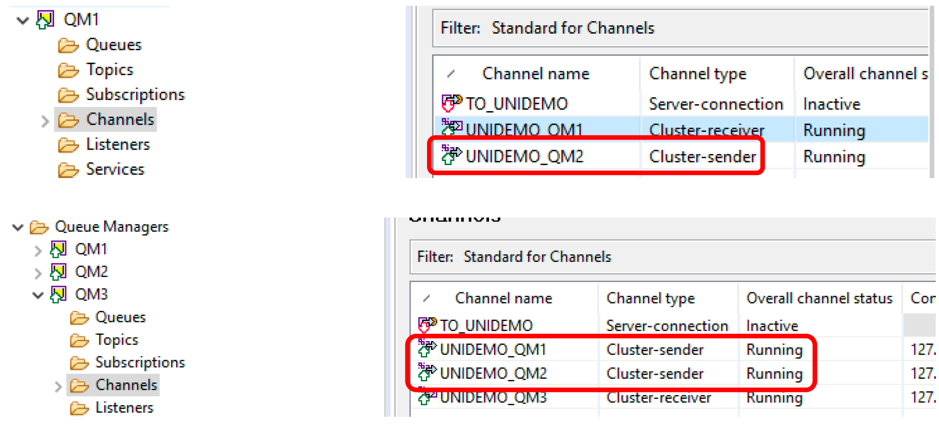This screenshot has height=436, width=939.
Task: Collapse the QM3 tree node
Action: [39, 295]
